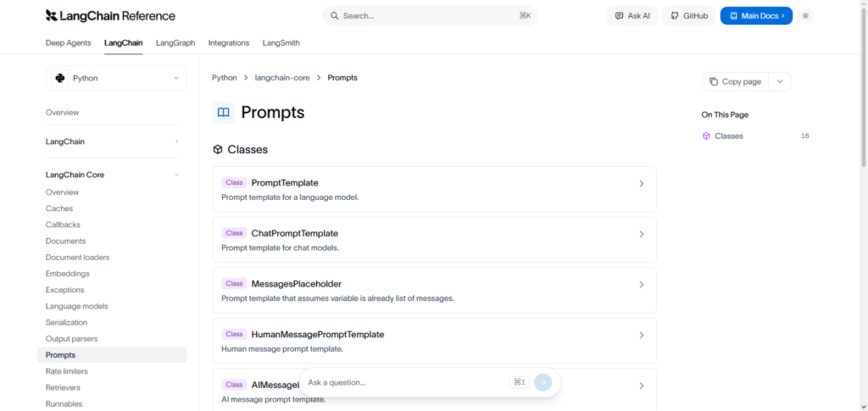Viewport: 868px width, 411px height.
Task: Open Serialization in the sidebar
Action: (x=66, y=323)
